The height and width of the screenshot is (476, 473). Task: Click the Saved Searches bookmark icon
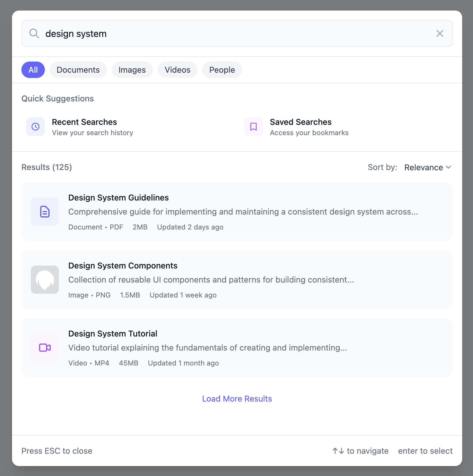[x=253, y=127]
